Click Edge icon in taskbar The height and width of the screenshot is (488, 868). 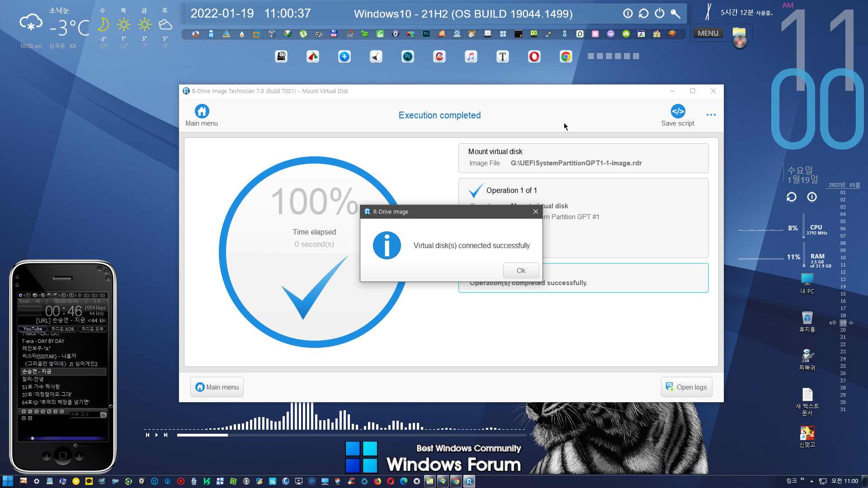[x=404, y=481]
